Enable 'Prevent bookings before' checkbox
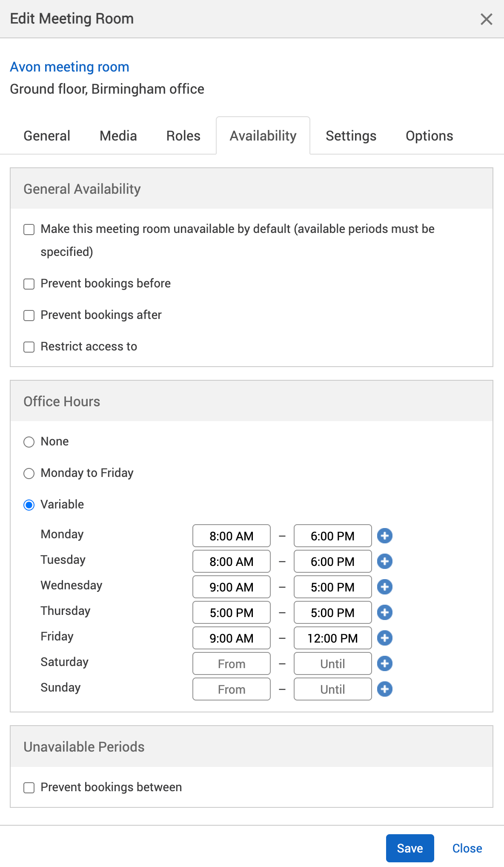The height and width of the screenshot is (867, 504). 29,284
